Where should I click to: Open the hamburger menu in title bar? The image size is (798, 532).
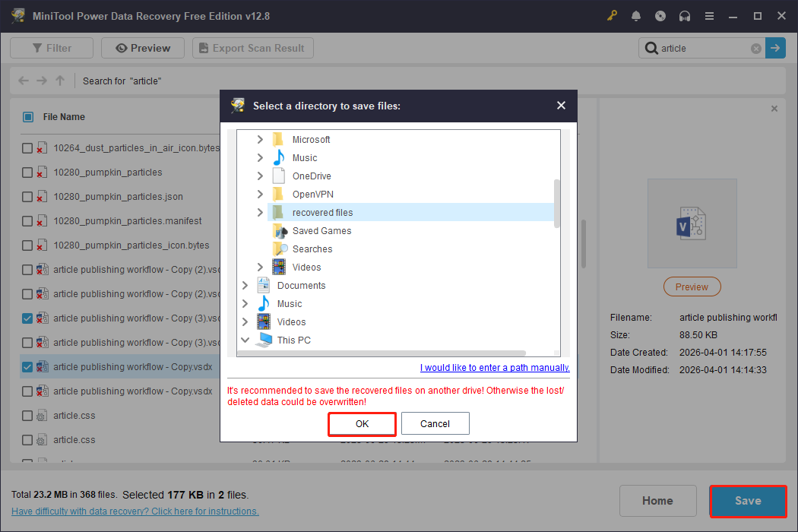point(709,15)
